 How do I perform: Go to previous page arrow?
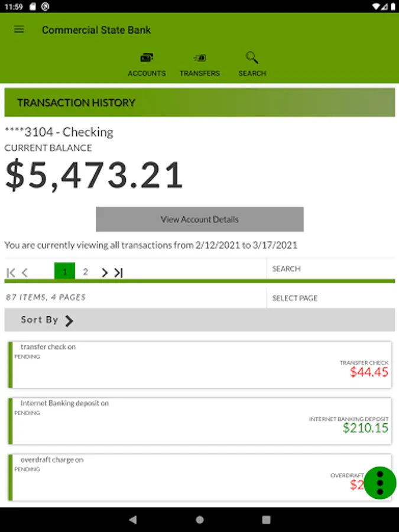pos(25,273)
